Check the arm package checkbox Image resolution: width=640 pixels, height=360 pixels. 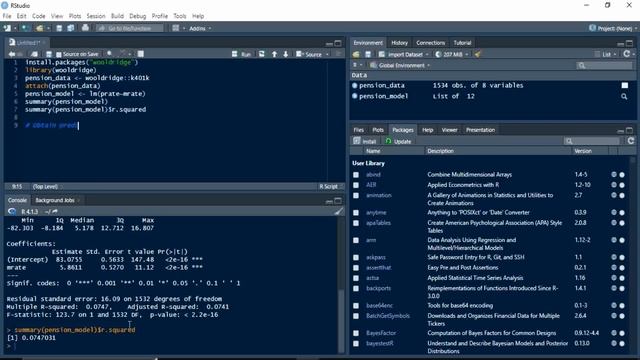pos(356,240)
